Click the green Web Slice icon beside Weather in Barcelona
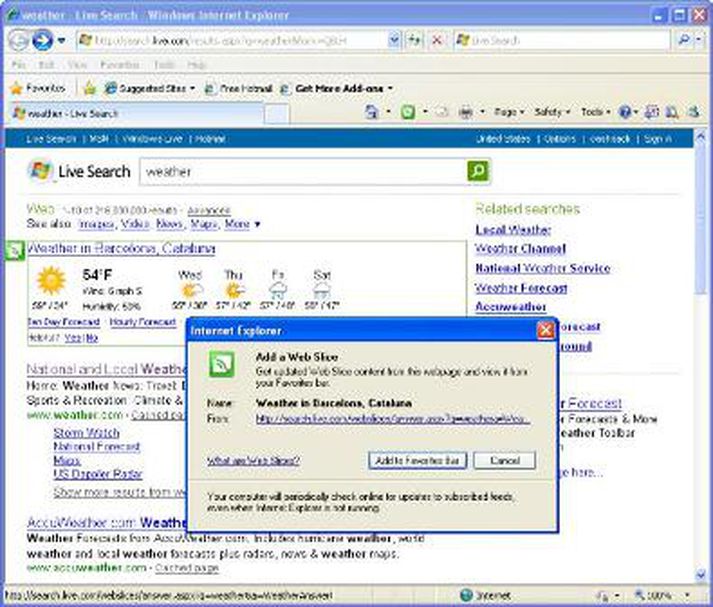This screenshot has width=713, height=607. 15,251
